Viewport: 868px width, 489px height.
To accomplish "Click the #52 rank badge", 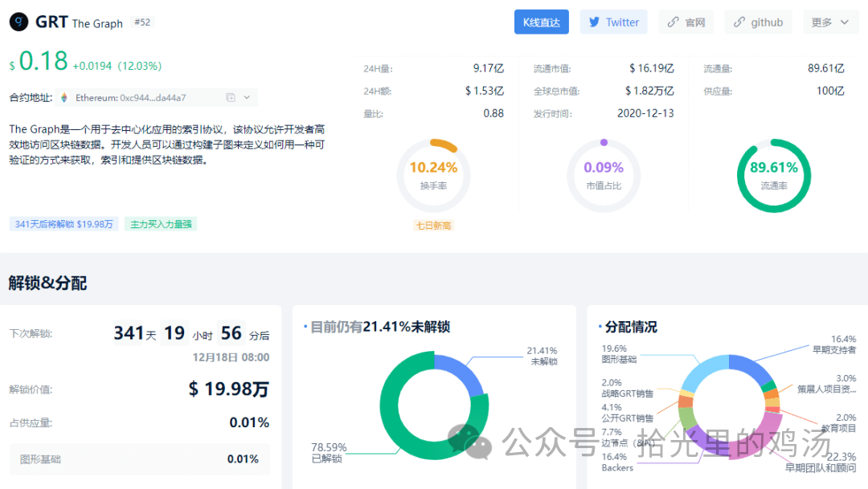I will coord(142,22).
